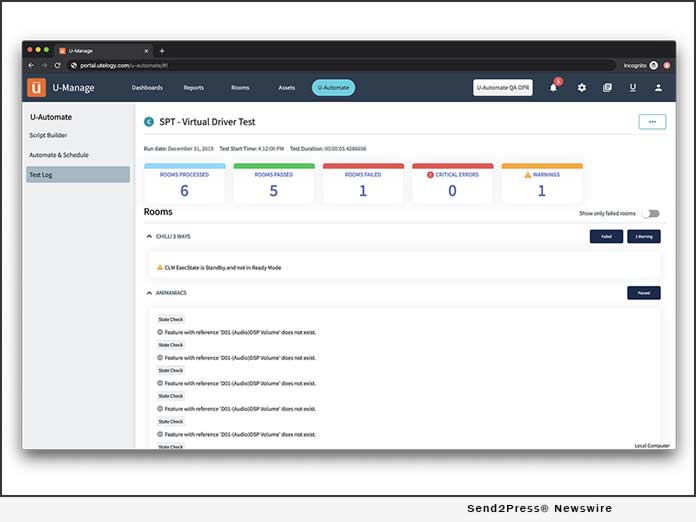Select the Reports navigation tab
696x522 pixels.
pyautogui.click(x=193, y=88)
